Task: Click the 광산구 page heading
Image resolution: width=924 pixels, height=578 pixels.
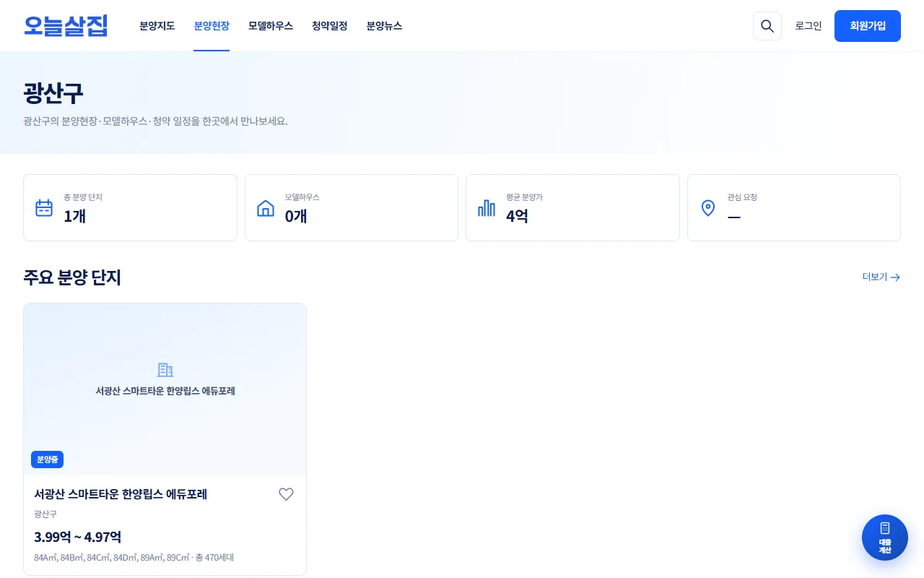Action: point(53,93)
